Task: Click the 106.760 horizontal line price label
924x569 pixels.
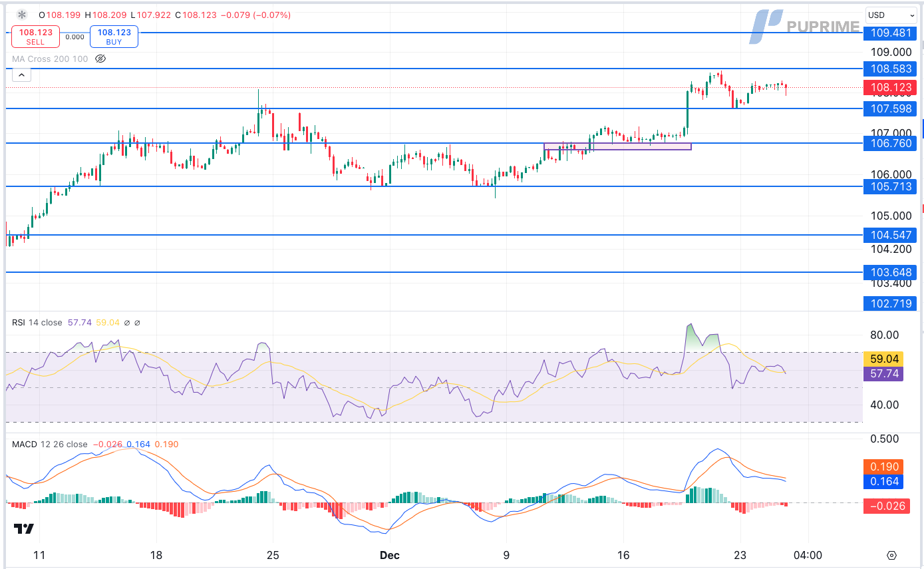Action: pos(889,143)
